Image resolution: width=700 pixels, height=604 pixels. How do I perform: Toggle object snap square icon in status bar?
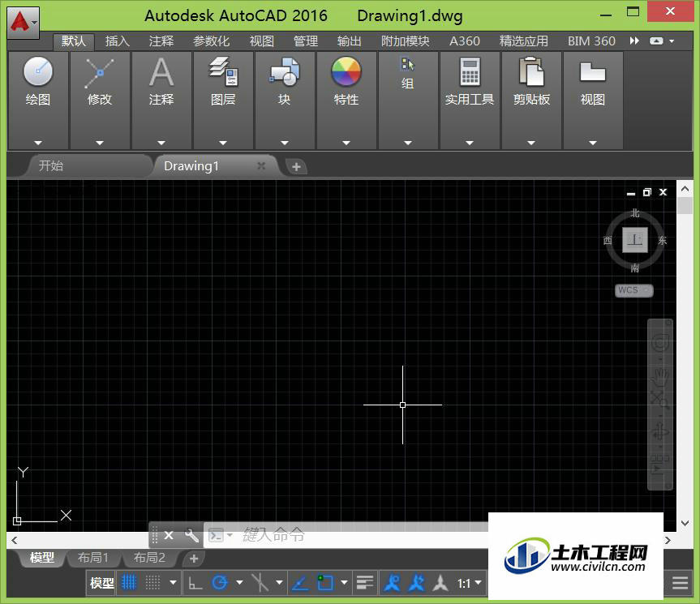coord(325,583)
